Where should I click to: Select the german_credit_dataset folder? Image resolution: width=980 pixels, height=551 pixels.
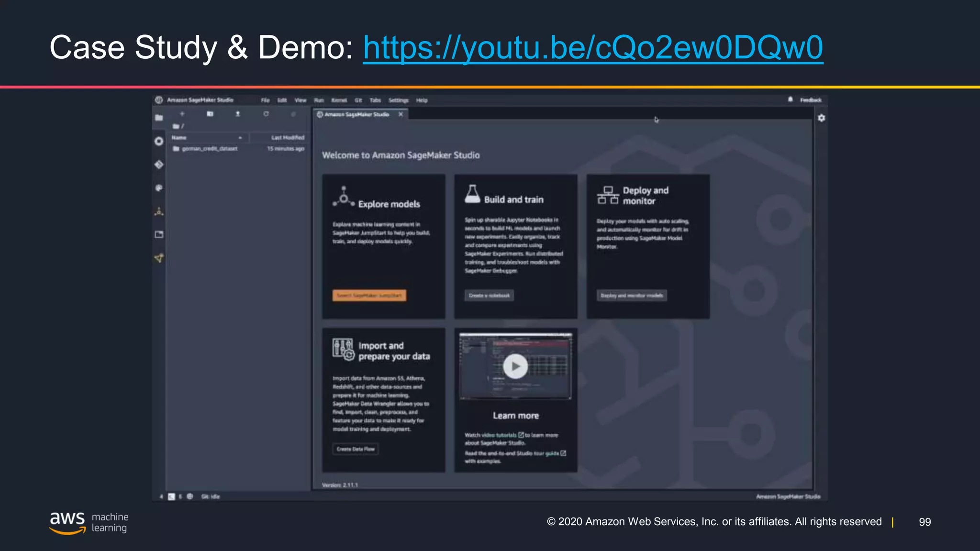pyautogui.click(x=210, y=149)
